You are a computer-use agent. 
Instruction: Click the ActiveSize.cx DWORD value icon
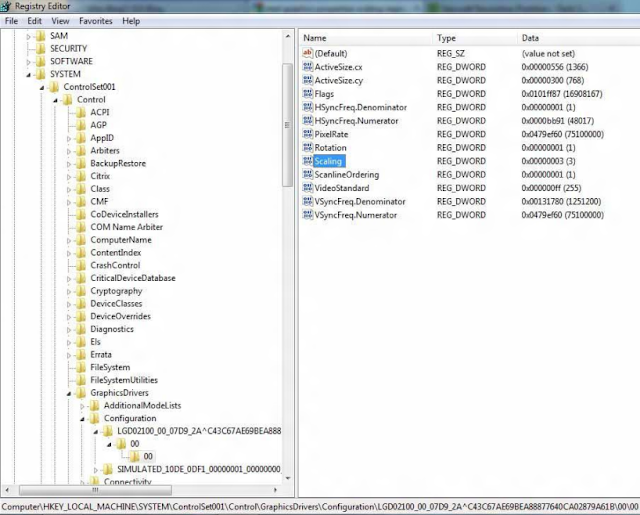tap(308, 67)
